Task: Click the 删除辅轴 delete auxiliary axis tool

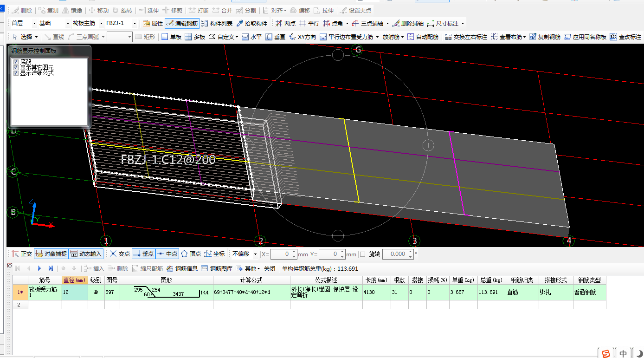Action: 408,23
